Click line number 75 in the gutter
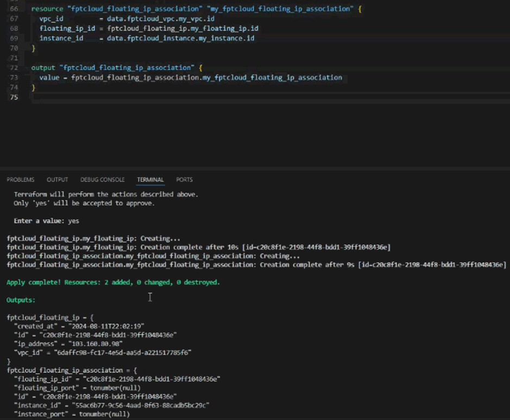The image size is (510, 420). (x=14, y=97)
